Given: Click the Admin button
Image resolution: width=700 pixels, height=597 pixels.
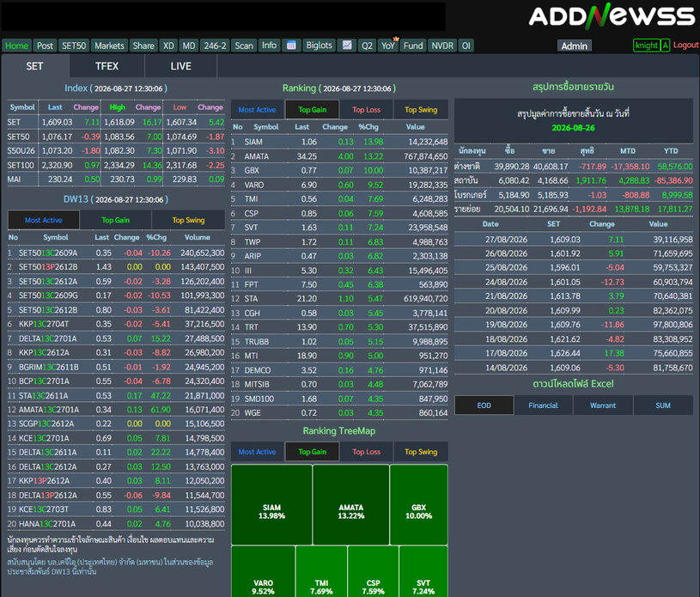Looking at the screenshot, I should (x=575, y=46).
